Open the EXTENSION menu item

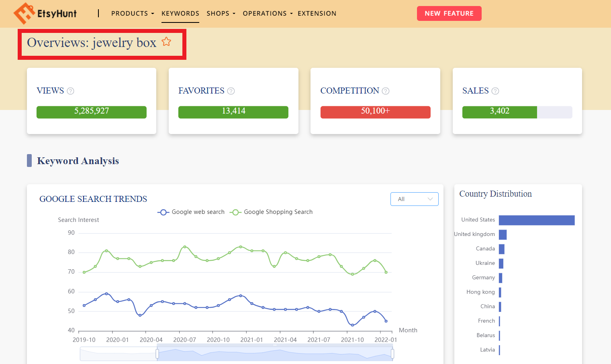click(317, 13)
